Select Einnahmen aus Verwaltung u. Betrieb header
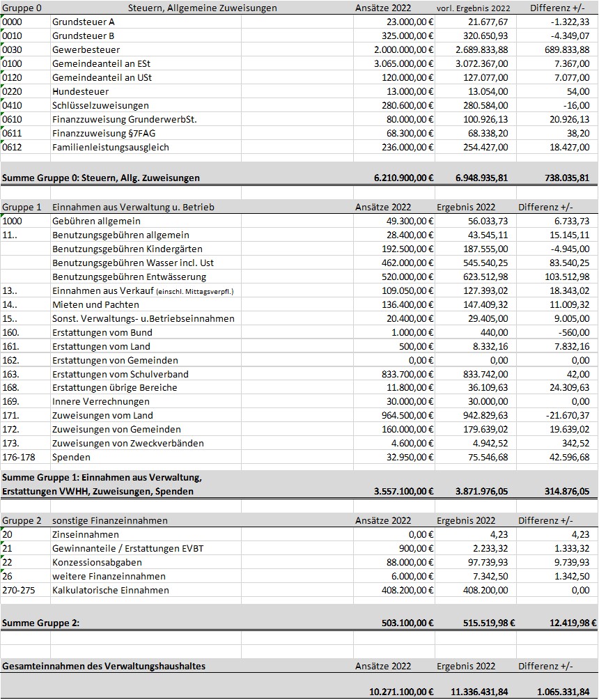Viewport: 599px width, 700px height. tap(133, 207)
